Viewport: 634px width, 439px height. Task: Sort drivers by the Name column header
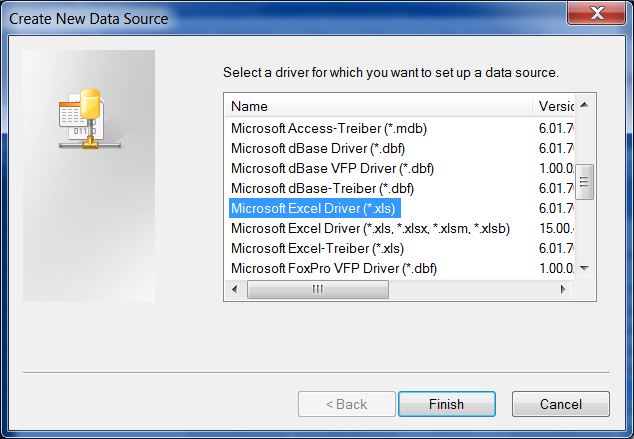click(x=378, y=106)
